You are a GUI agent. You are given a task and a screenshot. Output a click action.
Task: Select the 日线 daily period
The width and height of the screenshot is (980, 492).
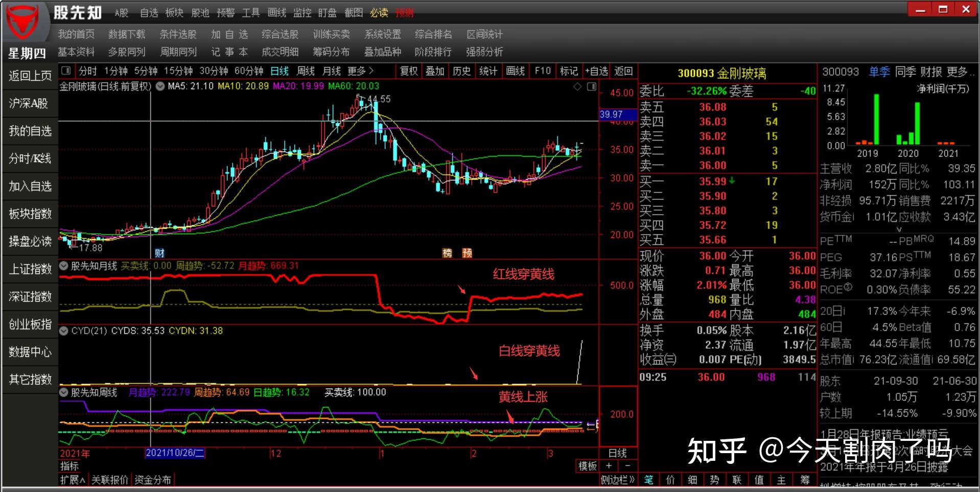tap(279, 71)
